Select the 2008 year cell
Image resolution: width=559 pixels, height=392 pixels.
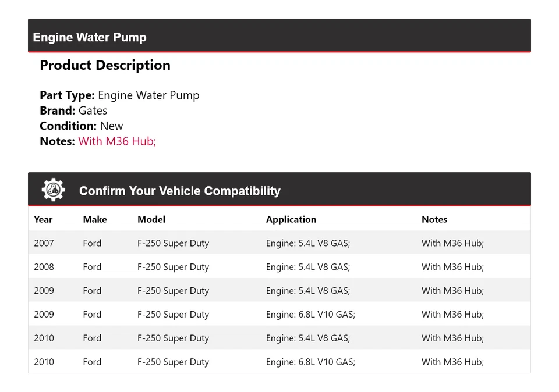coord(44,267)
